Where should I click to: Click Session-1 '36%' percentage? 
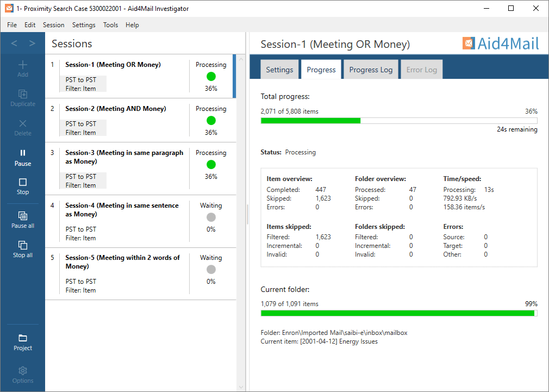211,88
